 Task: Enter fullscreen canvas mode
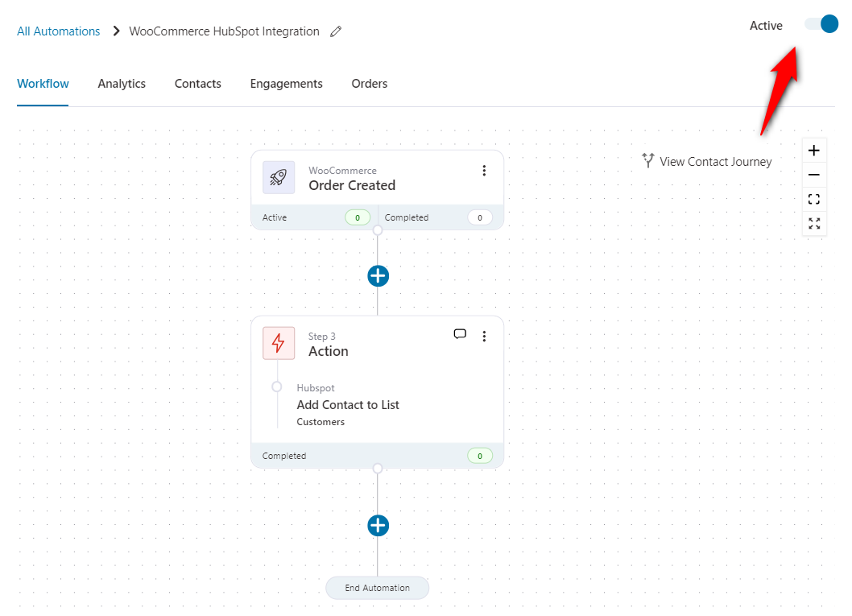coord(814,223)
